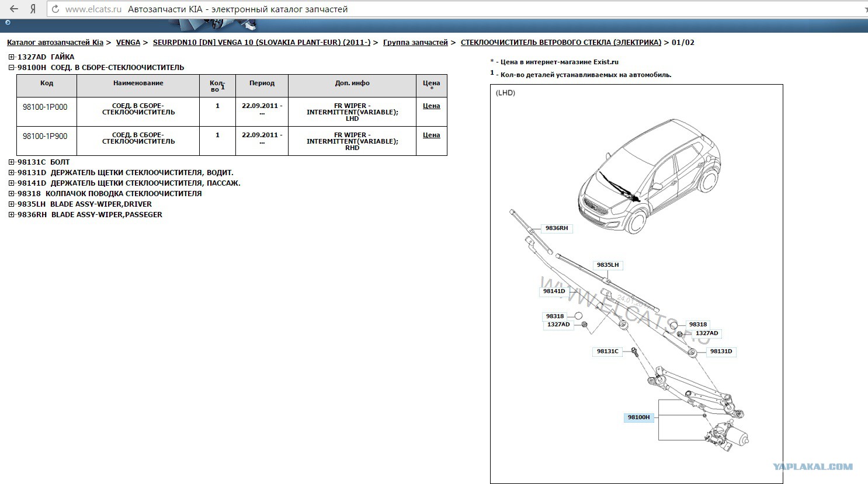Click the 'Цена *' column header
The width and height of the screenshot is (868, 484).
tap(431, 86)
